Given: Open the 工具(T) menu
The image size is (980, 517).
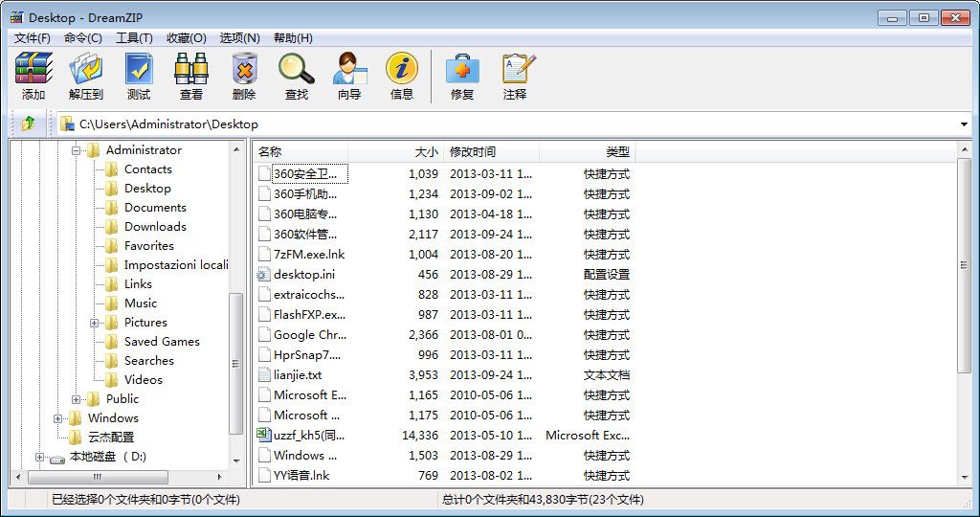Looking at the screenshot, I should tap(134, 38).
